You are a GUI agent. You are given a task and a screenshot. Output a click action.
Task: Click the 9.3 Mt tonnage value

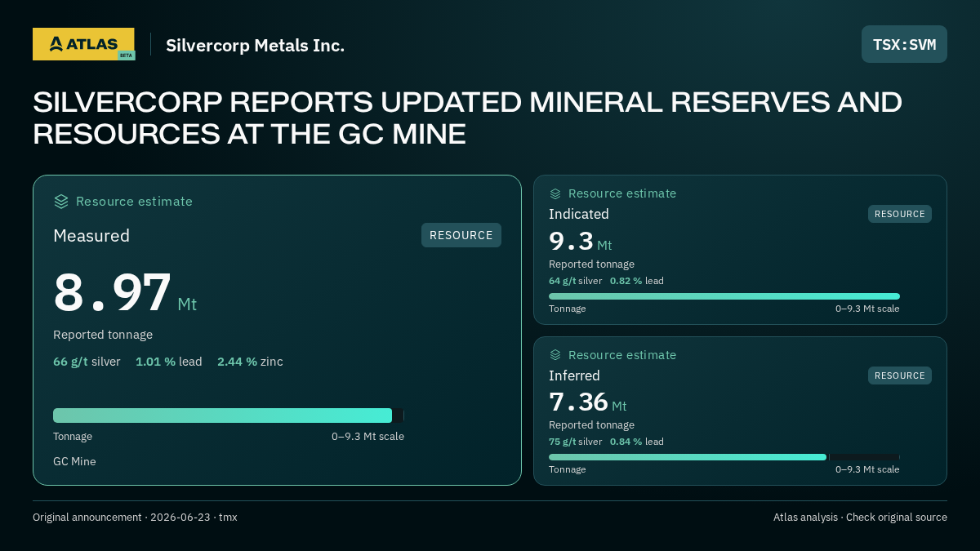coord(580,241)
